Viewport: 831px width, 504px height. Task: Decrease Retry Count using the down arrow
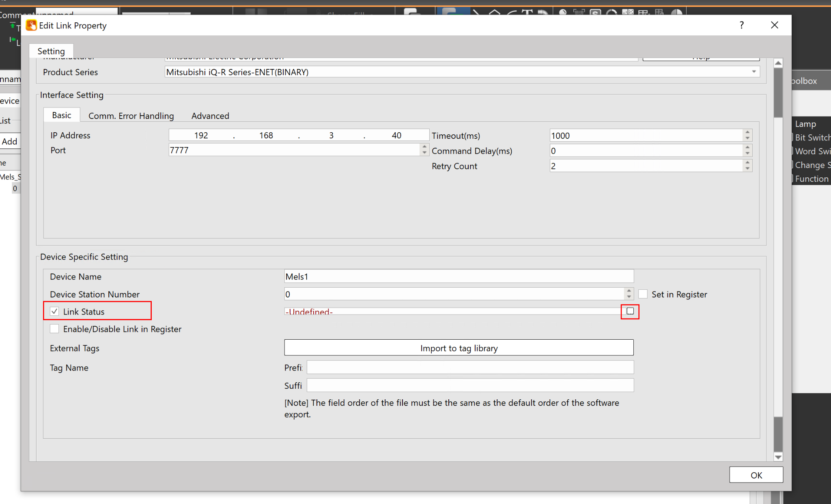tap(747, 169)
